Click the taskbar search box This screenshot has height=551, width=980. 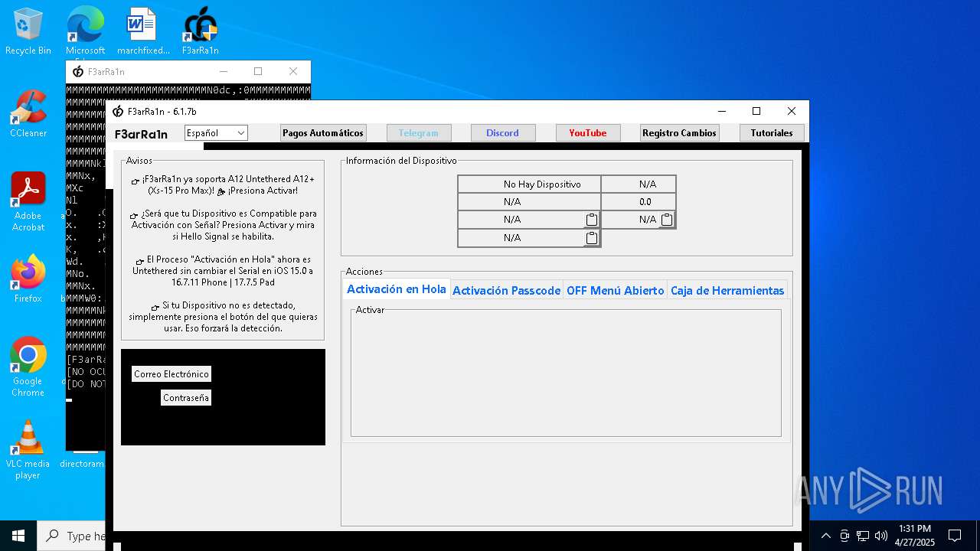(71, 536)
